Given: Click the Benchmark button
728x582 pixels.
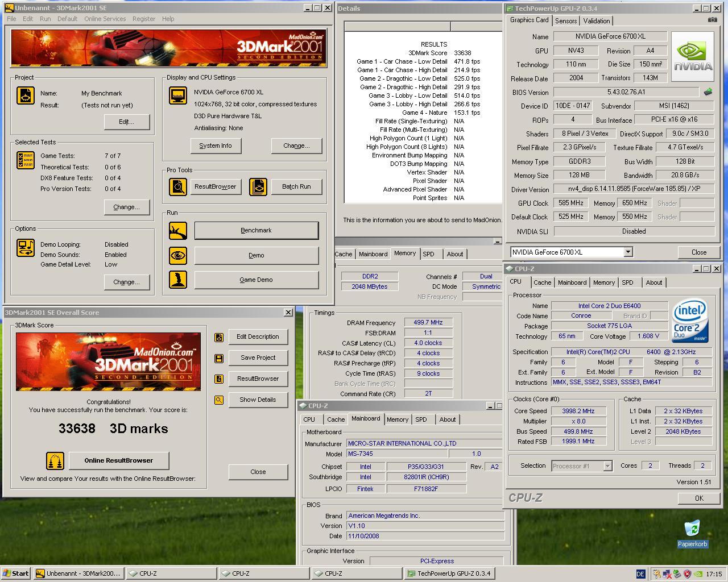Looking at the screenshot, I should [256, 230].
